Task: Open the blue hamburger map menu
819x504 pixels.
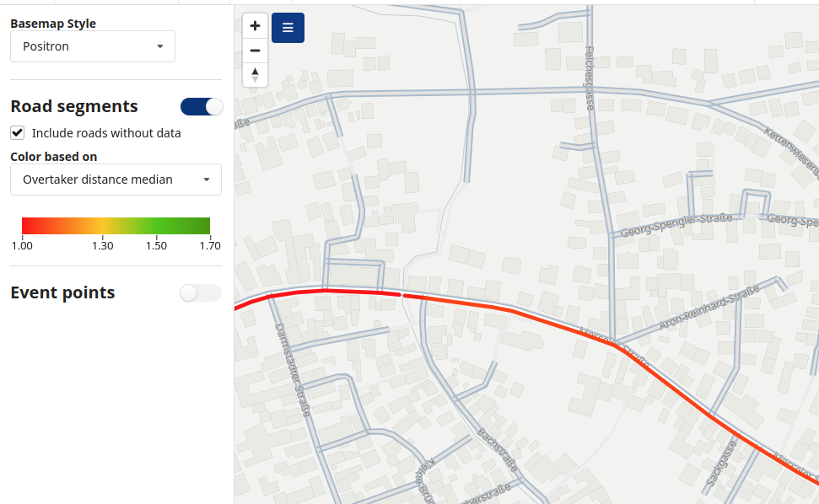Action: pyautogui.click(x=288, y=28)
